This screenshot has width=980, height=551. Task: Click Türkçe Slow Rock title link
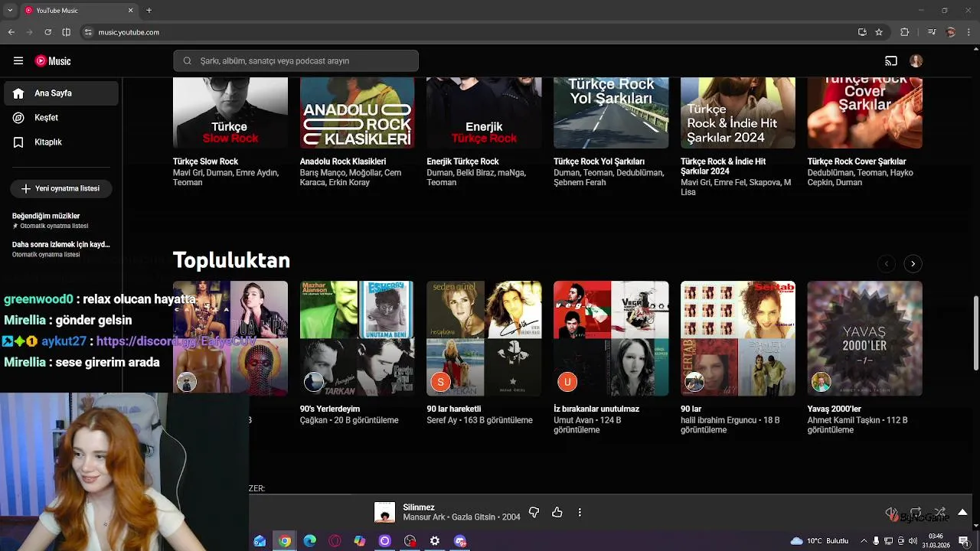[x=205, y=161]
